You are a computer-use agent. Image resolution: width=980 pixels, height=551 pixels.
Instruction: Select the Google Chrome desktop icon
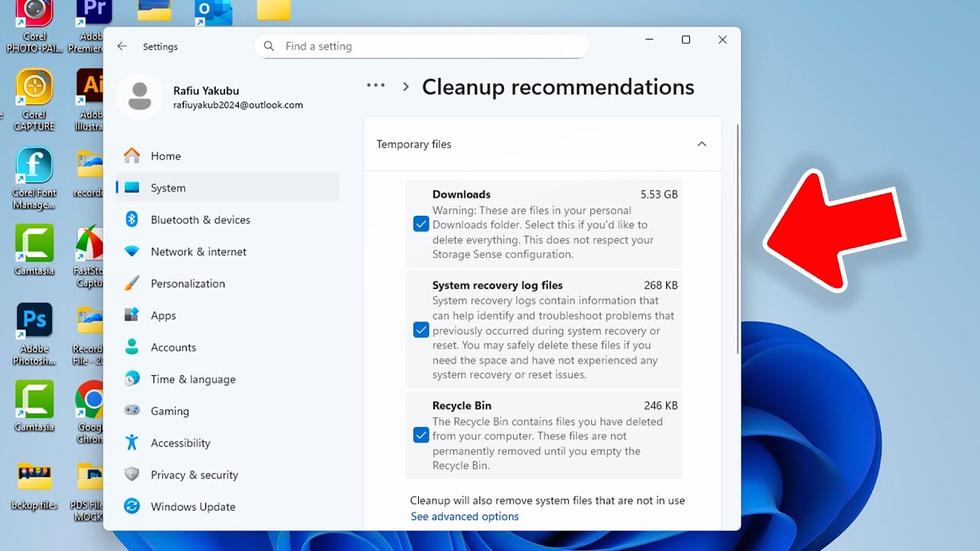point(90,412)
